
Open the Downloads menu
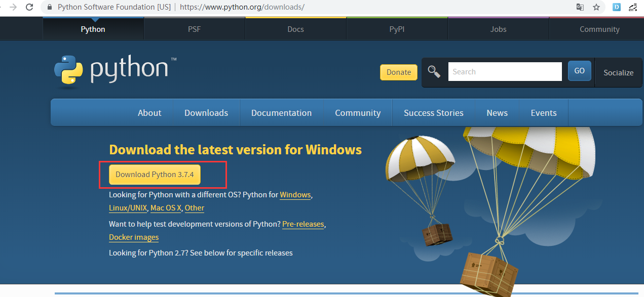(x=206, y=113)
